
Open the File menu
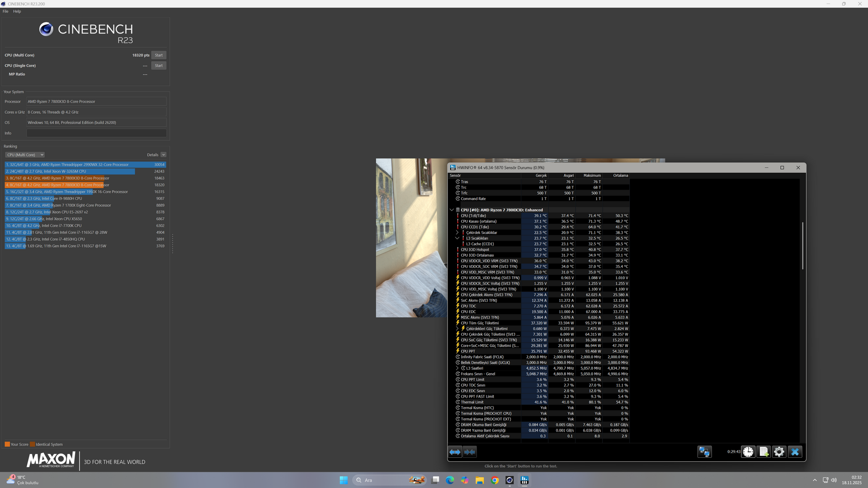click(x=5, y=11)
